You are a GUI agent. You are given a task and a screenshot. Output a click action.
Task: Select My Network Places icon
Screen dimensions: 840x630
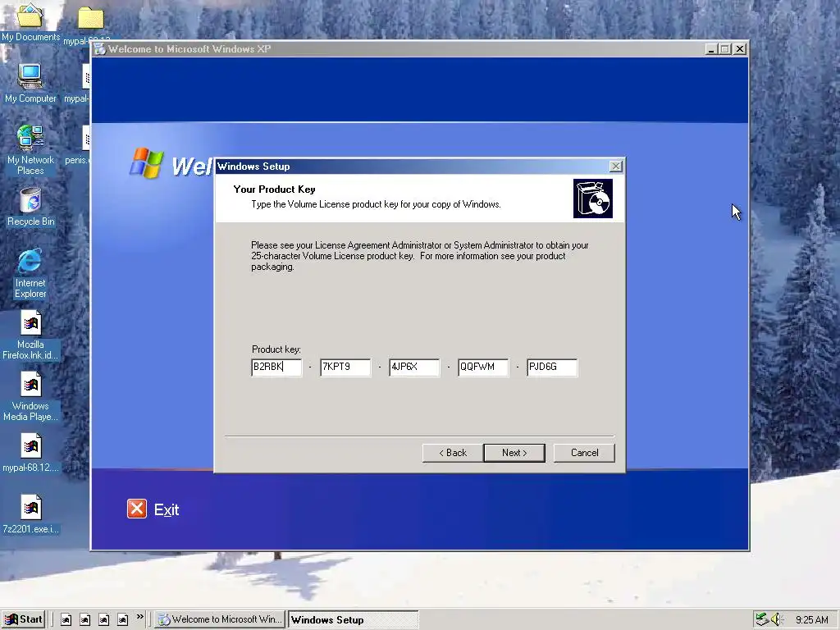pyautogui.click(x=30, y=150)
